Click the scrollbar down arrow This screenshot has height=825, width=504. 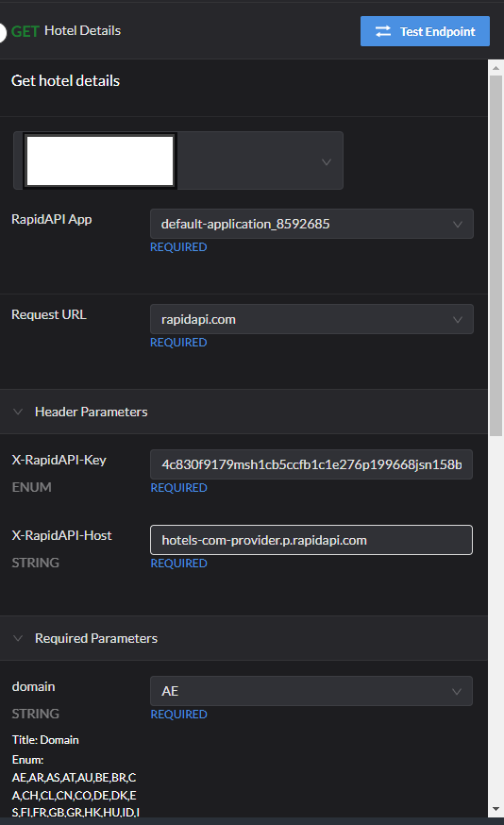496,809
